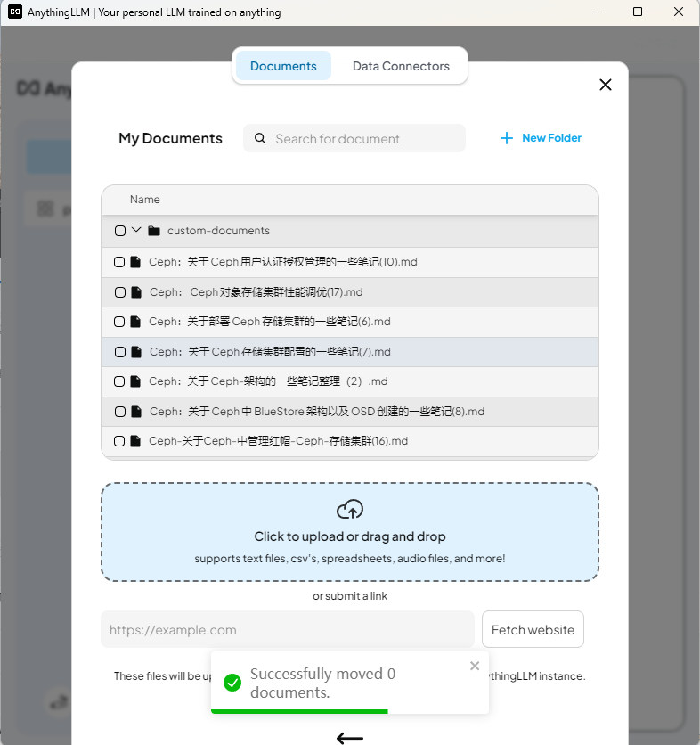Dismiss the Successfully moved toast
700x745 pixels.
coord(475,666)
